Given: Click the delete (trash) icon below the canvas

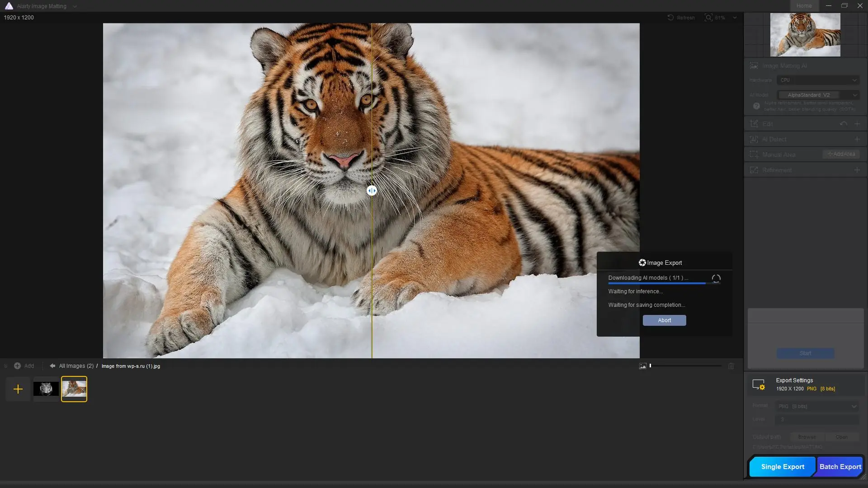Looking at the screenshot, I should [731, 366].
